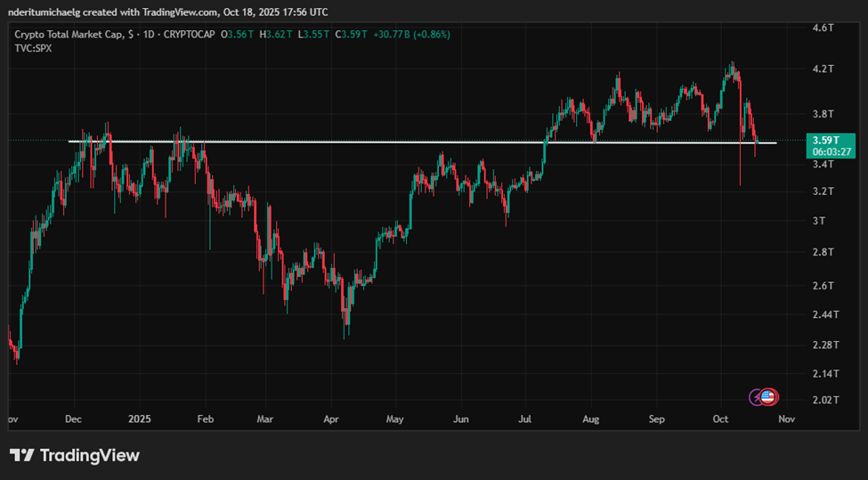Click the high value H3.62T
The image size is (868, 480).
tap(276, 35)
